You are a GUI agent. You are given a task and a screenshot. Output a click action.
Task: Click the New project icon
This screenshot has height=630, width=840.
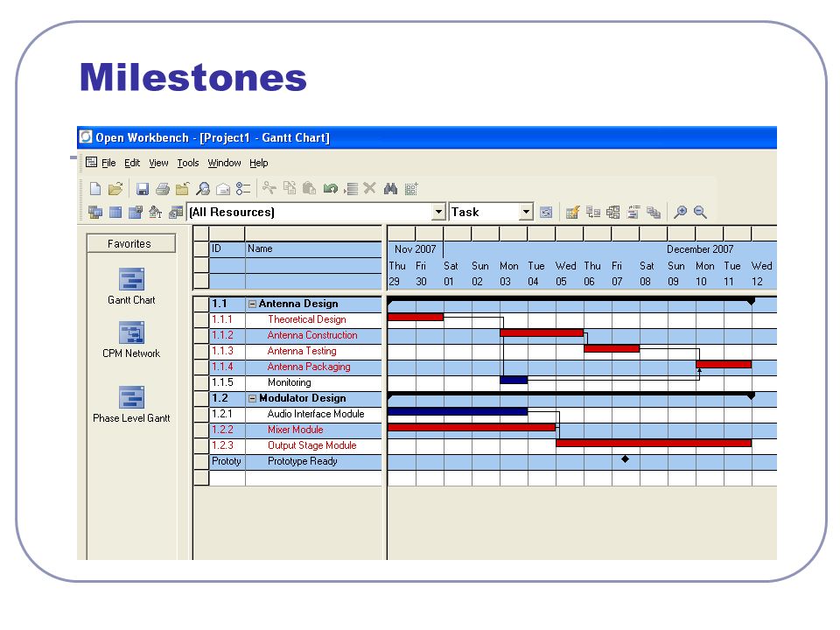pyautogui.click(x=95, y=189)
